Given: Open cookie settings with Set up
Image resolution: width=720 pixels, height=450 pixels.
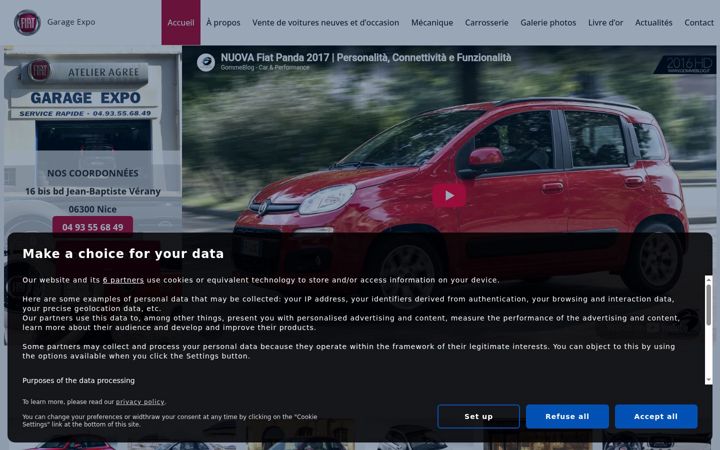Looking at the screenshot, I should coord(478,416).
